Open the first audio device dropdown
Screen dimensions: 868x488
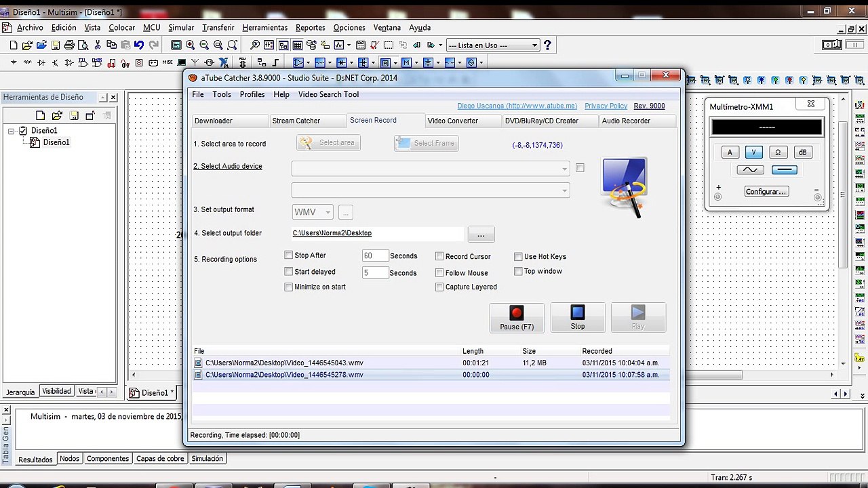(431, 168)
